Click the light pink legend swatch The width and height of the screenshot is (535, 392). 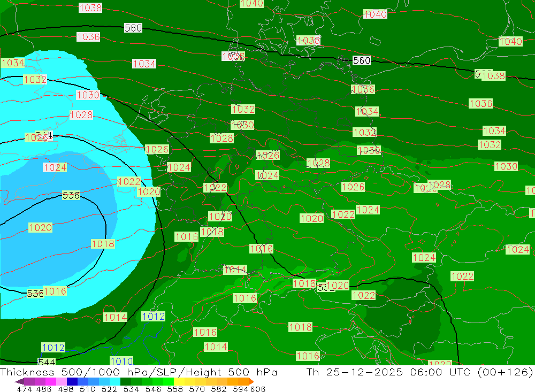click(x=60, y=381)
